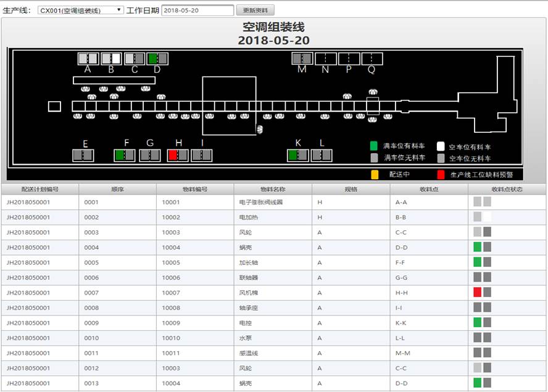Click the 收料点状态 column header

point(507,189)
